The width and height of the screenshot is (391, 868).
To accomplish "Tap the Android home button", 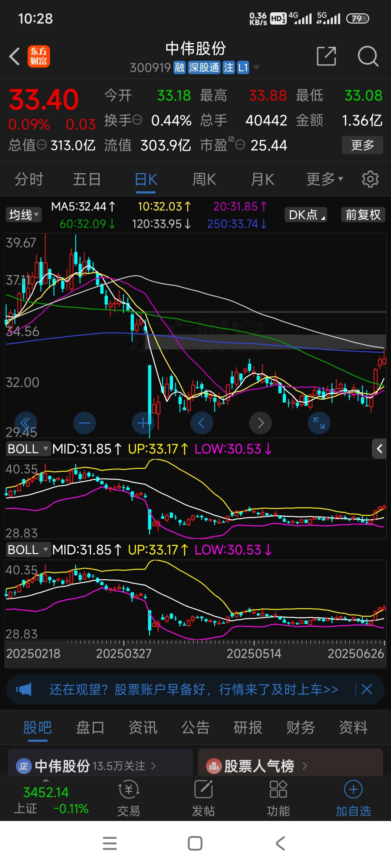I will pyautogui.click(x=195, y=843).
